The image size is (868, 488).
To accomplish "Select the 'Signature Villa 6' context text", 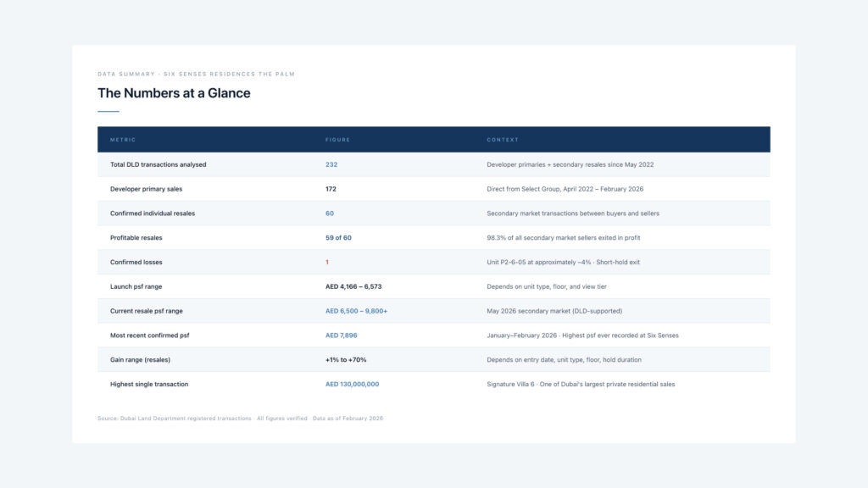I will [x=581, y=384].
